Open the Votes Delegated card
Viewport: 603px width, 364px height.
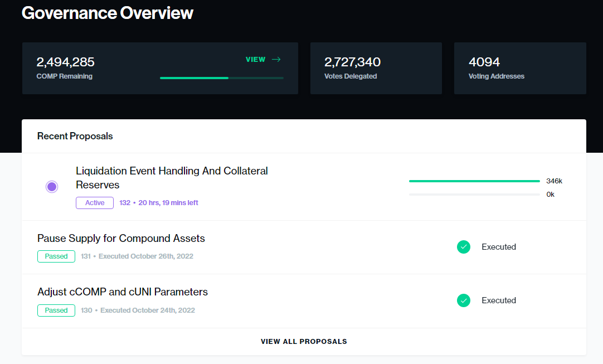tap(376, 68)
